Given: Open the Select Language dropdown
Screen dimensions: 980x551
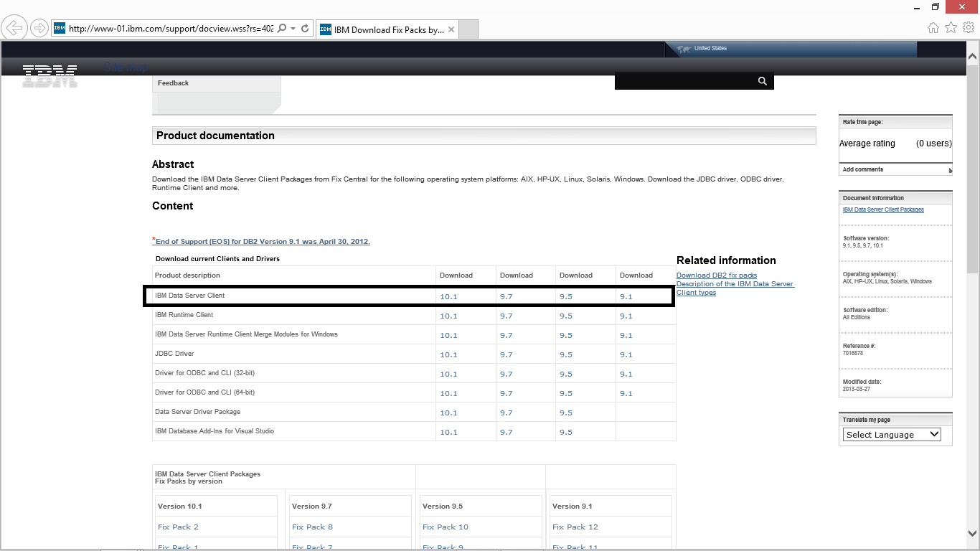Looking at the screenshot, I should click(892, 435).
